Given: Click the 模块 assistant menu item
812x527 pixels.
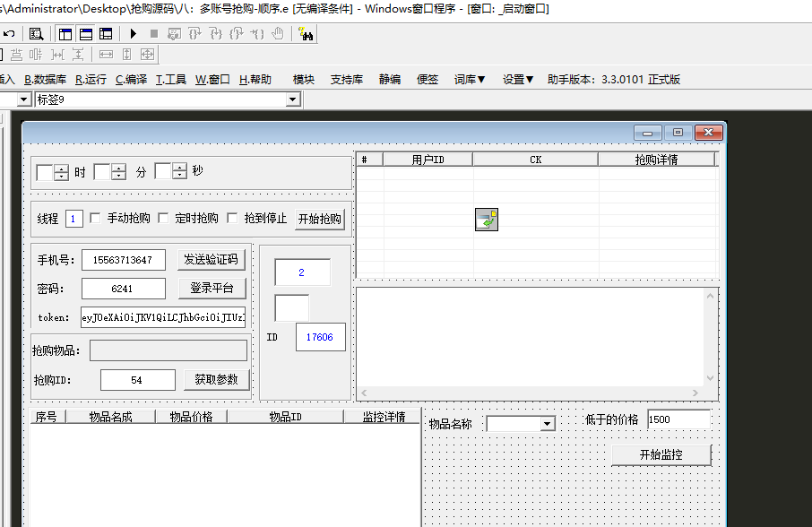Looking at the screenshot, I should pyautogui.click(x=304, y=79).
